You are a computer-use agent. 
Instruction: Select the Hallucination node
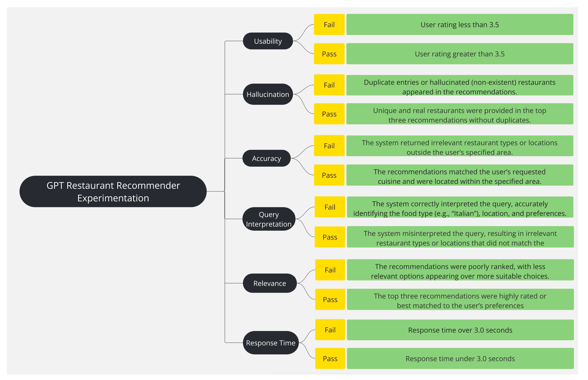pyautogui.click(x=268, y=94)
